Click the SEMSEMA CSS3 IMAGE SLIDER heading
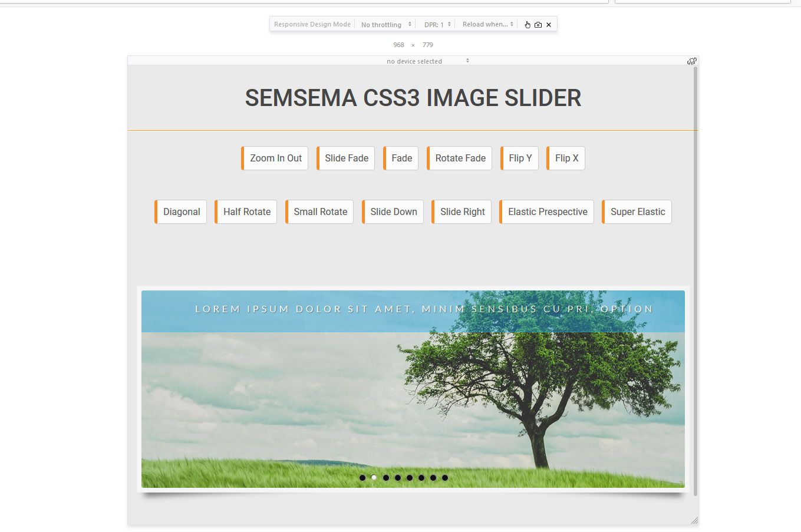 [413, 98]
